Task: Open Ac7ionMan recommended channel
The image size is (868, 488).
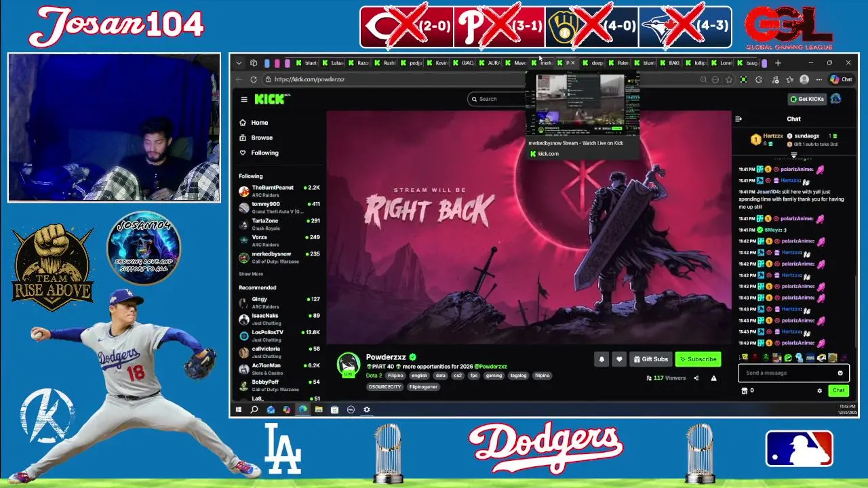Action: pos(279,368)
